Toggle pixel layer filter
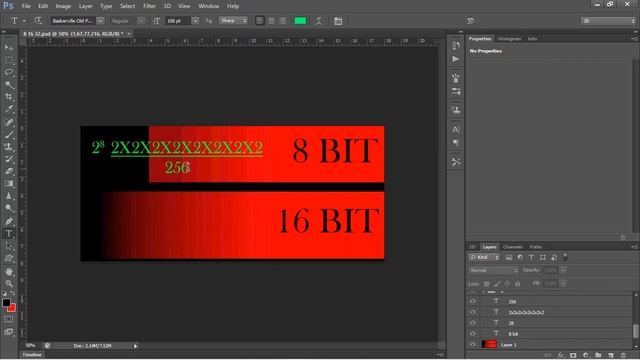640x360 pixels. click(x=509, y=257)
